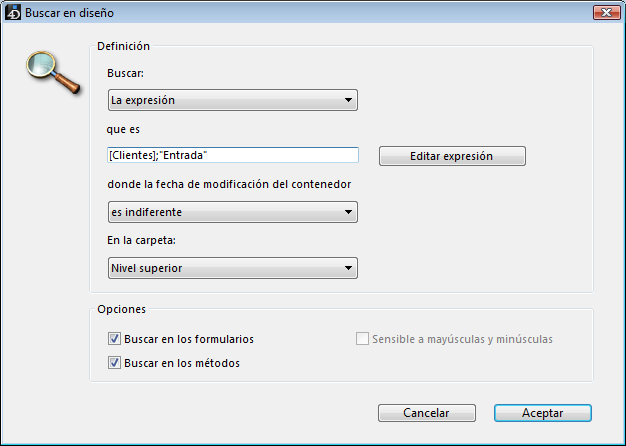Click the "donde la fecha de modificación" label
This screenshot has height=446, width=626.
click(x=229, y=185)
